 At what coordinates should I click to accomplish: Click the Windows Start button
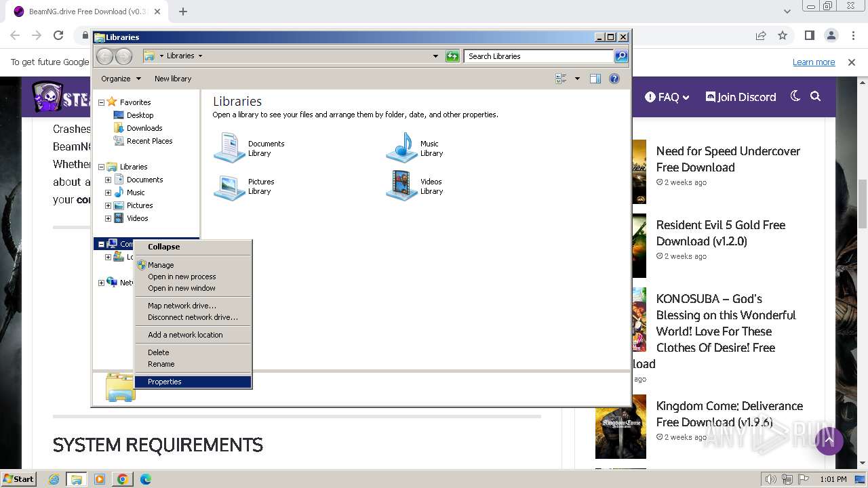point(19,479)
